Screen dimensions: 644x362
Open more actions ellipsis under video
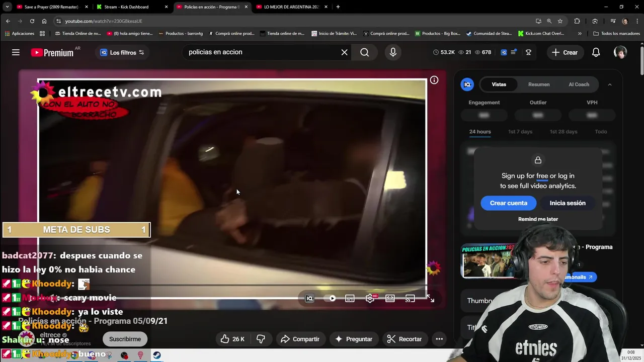[x=439, y=339]
